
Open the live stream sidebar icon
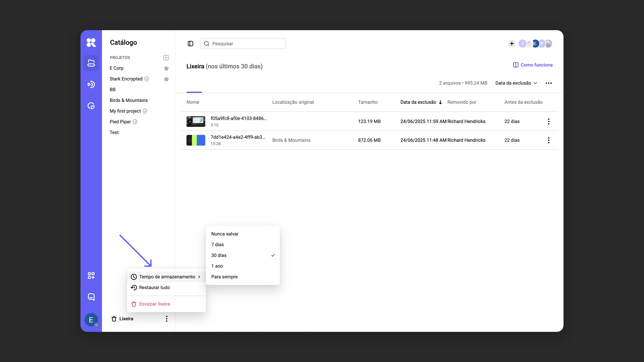pos(91,84)
